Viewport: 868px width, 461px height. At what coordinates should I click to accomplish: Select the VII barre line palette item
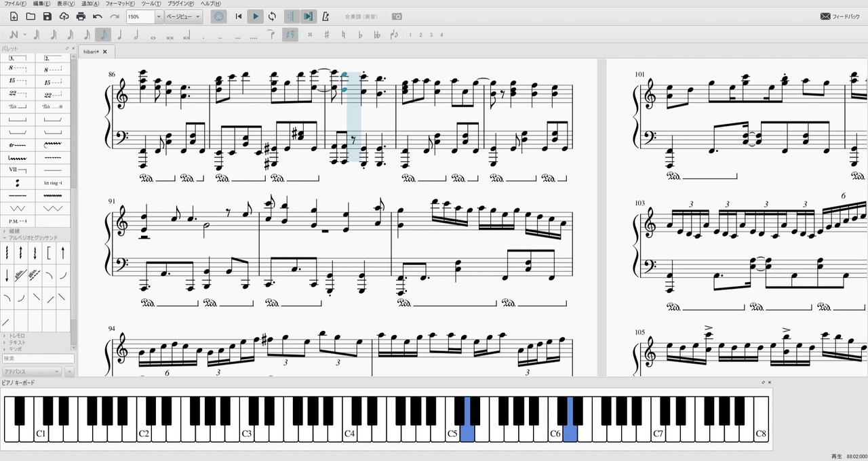(18, 169)
